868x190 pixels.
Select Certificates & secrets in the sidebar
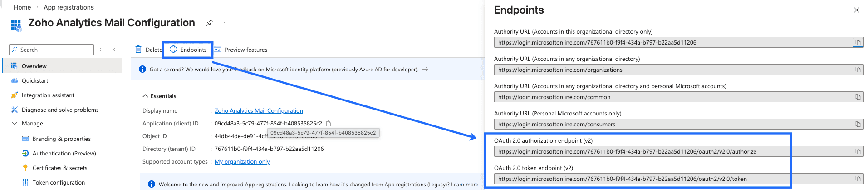tap(59, 168)
